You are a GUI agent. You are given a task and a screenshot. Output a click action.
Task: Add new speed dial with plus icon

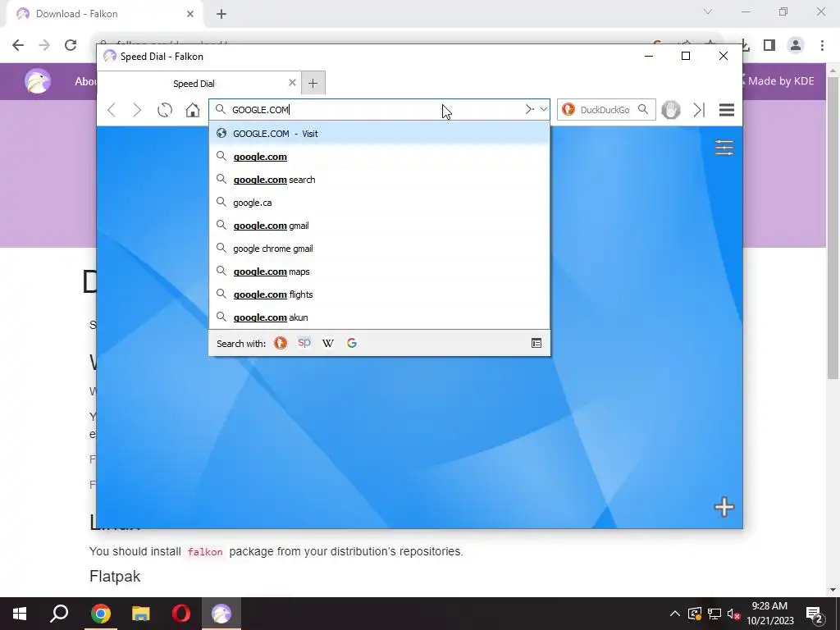724,507
